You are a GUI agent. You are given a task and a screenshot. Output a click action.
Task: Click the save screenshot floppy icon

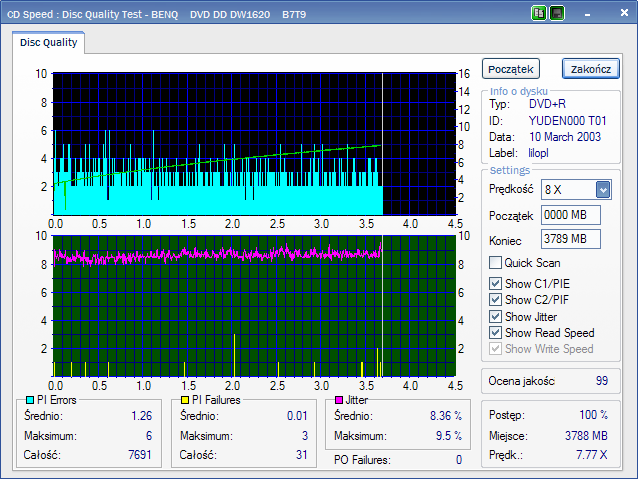[557, 13]
